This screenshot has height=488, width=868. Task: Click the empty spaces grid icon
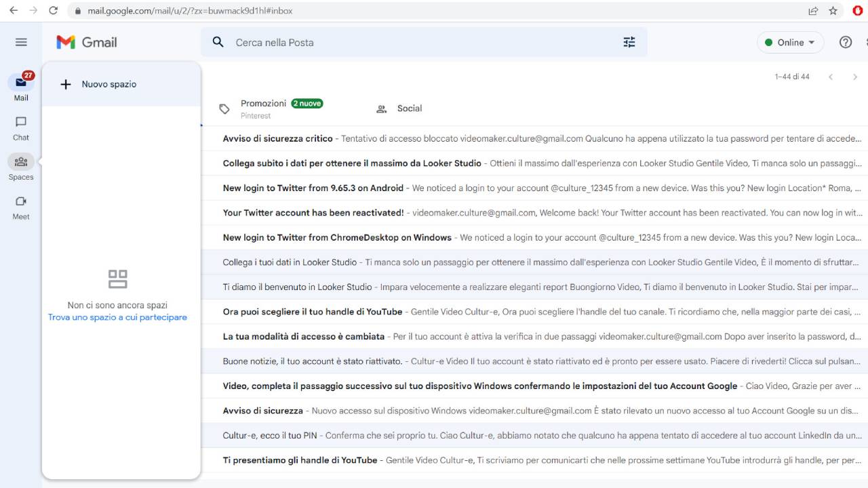[x=118, y=279]
